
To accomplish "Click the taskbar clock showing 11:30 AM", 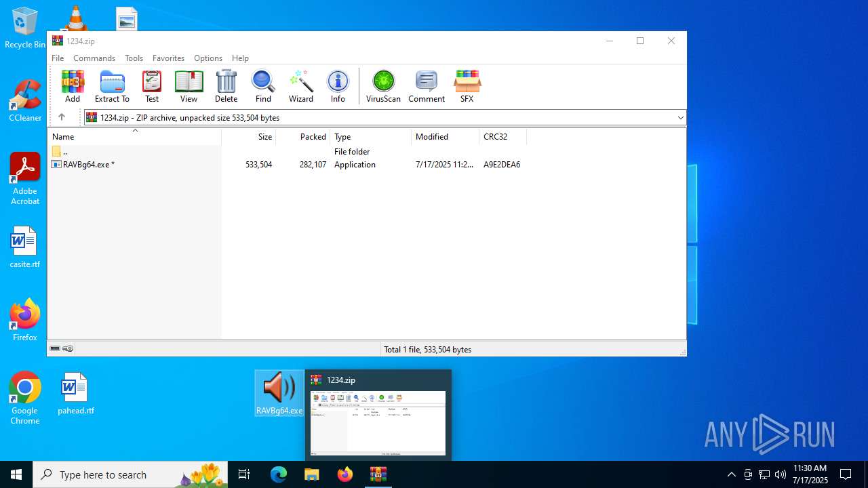I will pos(810,474).
